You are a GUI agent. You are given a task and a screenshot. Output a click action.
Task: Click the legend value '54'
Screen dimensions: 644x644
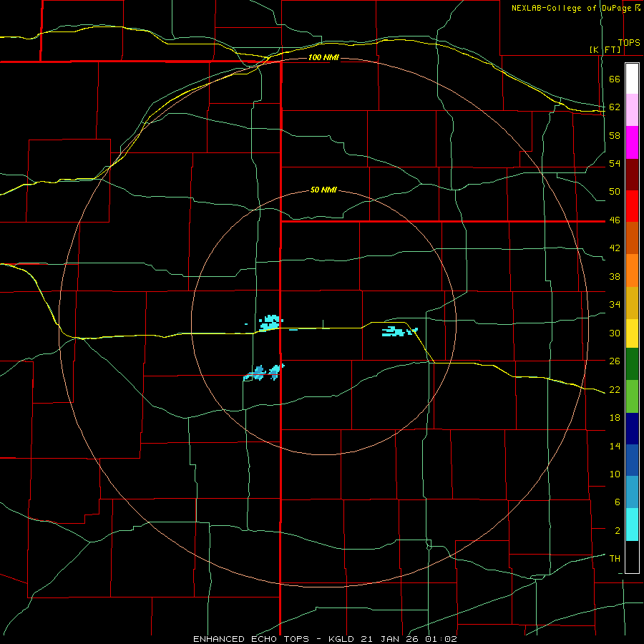coord(615,163)
